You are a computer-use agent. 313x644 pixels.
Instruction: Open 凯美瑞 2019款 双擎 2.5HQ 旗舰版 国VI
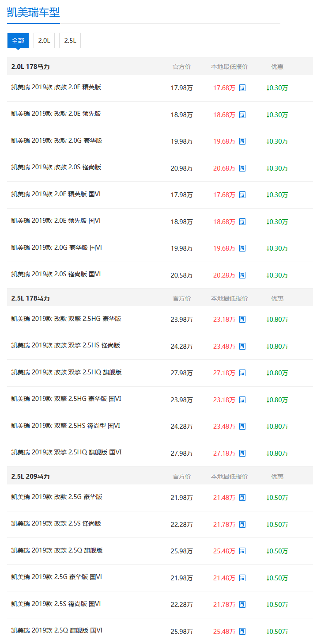66,452
